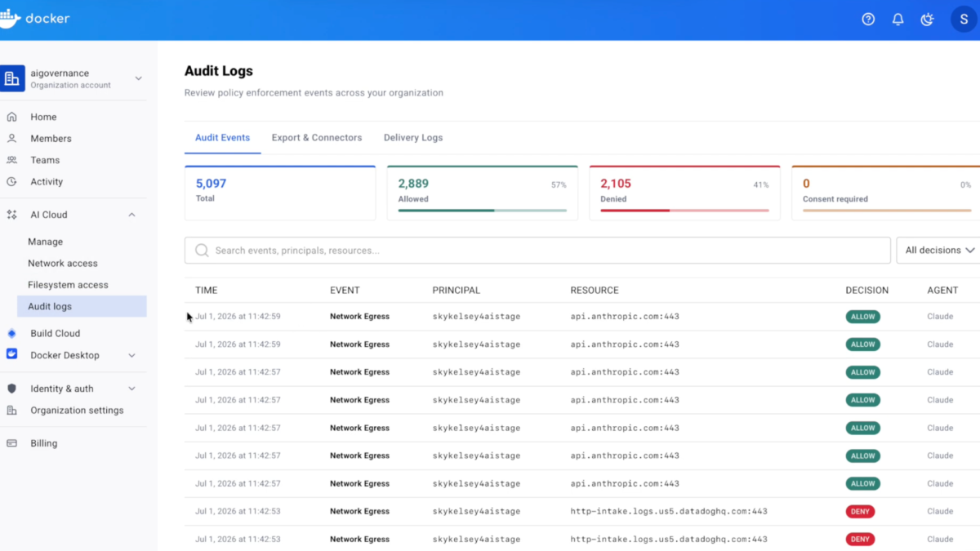Screen dimensions: 980x551
Task: Click the EVENT column header
Action: pos(345,290)
